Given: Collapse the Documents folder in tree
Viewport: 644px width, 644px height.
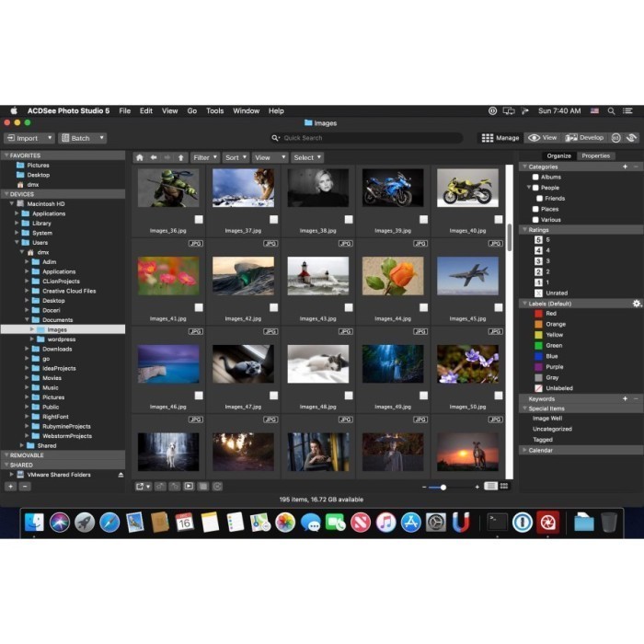Looking at the screenshot, I should pos(27,319).
